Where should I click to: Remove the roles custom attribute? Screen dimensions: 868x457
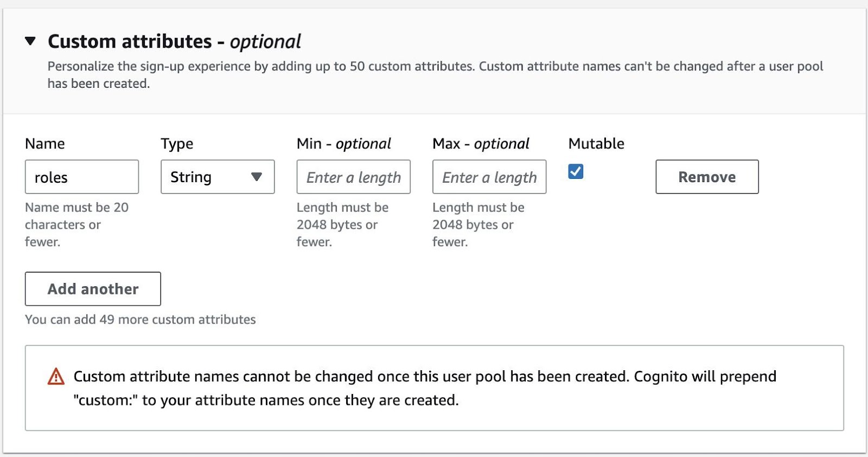[707, 177]
